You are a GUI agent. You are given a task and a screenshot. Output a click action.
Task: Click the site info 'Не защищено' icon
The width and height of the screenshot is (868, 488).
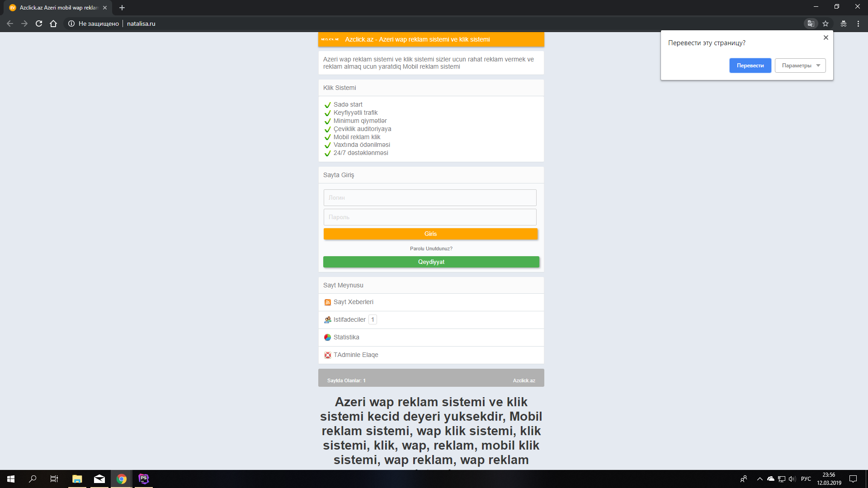coord(71,23)
